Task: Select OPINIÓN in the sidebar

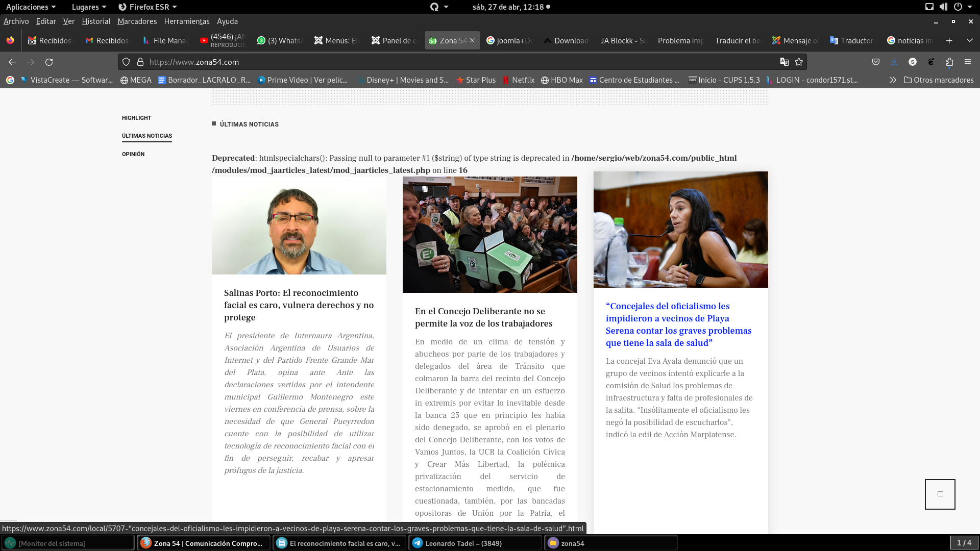Action: tap(133, 154)
